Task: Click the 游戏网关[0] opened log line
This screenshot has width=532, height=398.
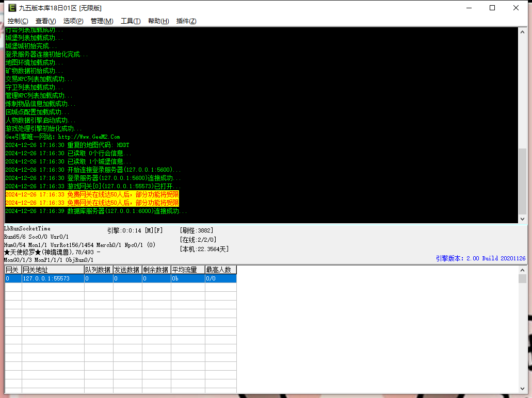Action: pos(93,186)
